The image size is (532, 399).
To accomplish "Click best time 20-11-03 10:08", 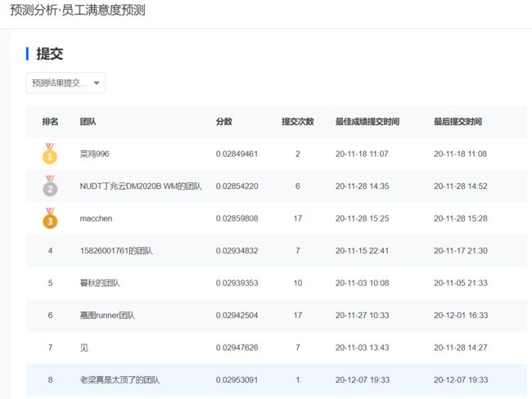I will (362, 283).
